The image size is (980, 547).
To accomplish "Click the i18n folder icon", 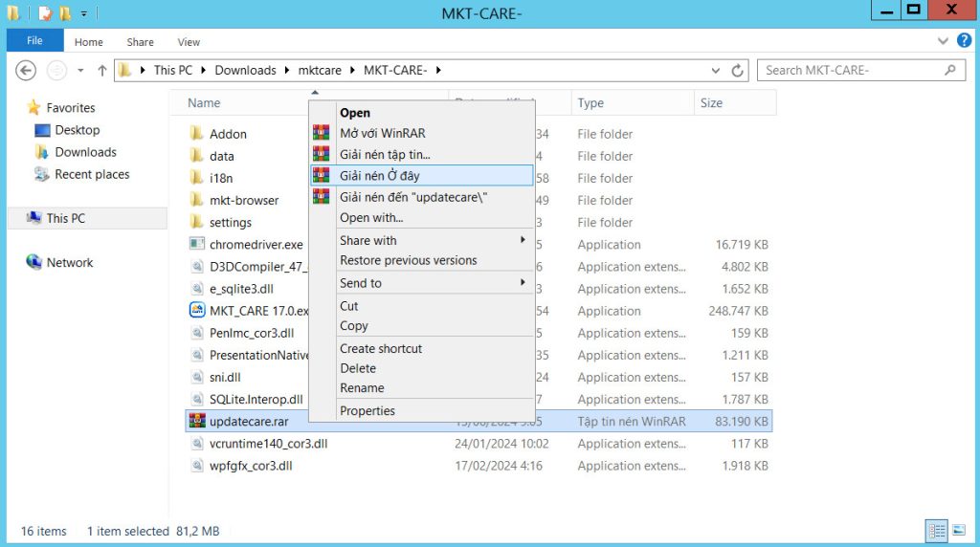I will [x=197, y=177].
